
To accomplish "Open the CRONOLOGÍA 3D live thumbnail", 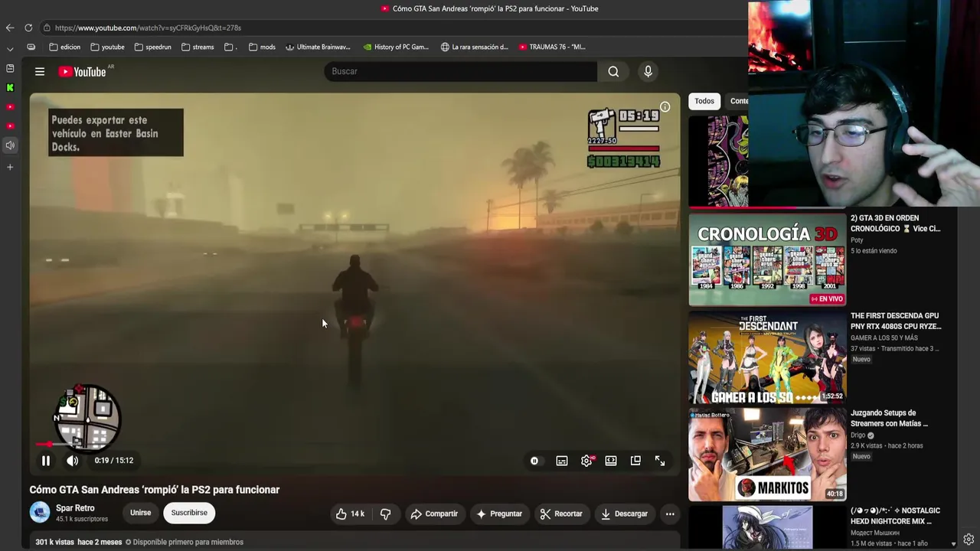I will coord(767,259).
